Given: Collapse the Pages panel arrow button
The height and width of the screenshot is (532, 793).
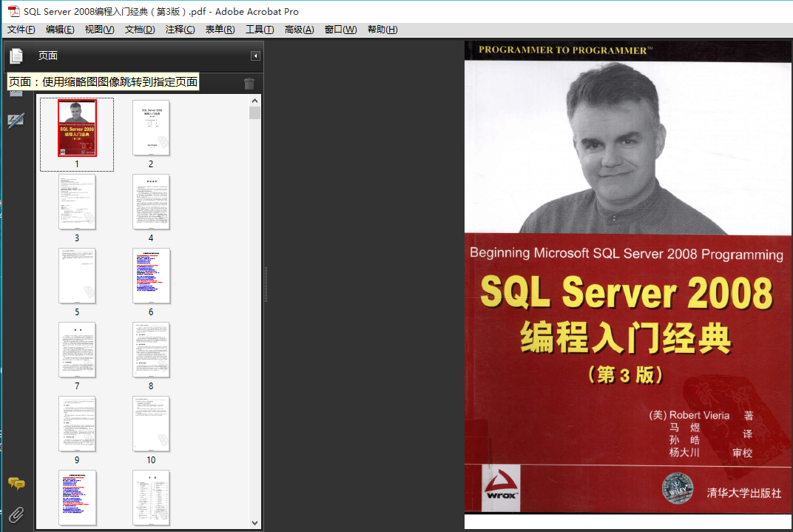Looking at the screenshot, I should click(x=255, y=55).
